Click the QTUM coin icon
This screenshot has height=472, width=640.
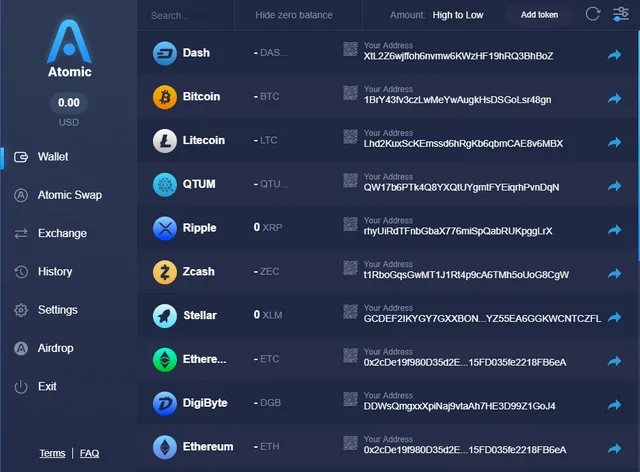[165, 184]
